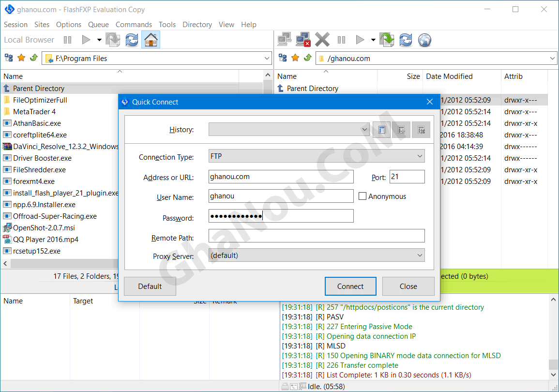Select AthanBasic.exe in local list

(37, 123)
